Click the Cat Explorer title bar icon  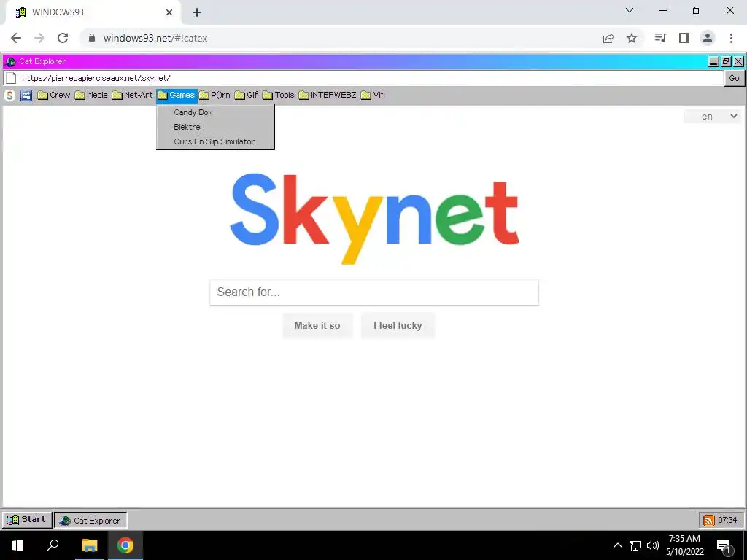11,61
